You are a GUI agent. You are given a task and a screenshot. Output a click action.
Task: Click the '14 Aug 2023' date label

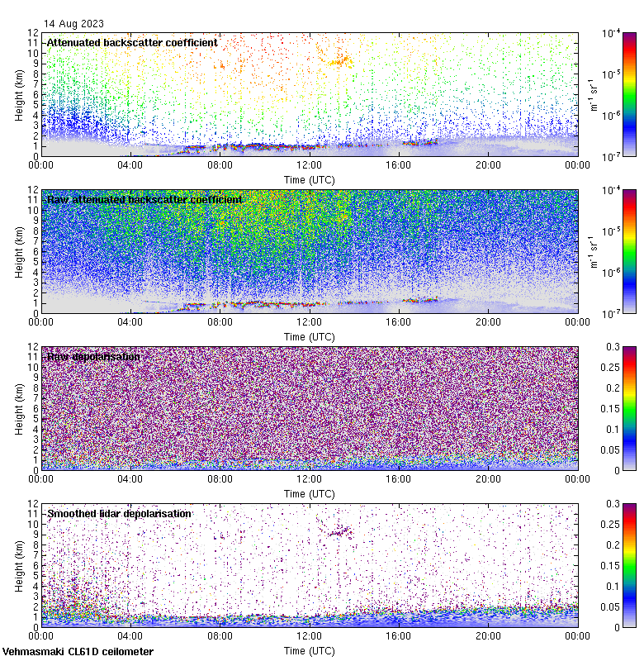pyautogui.click(x=73, y=24)
